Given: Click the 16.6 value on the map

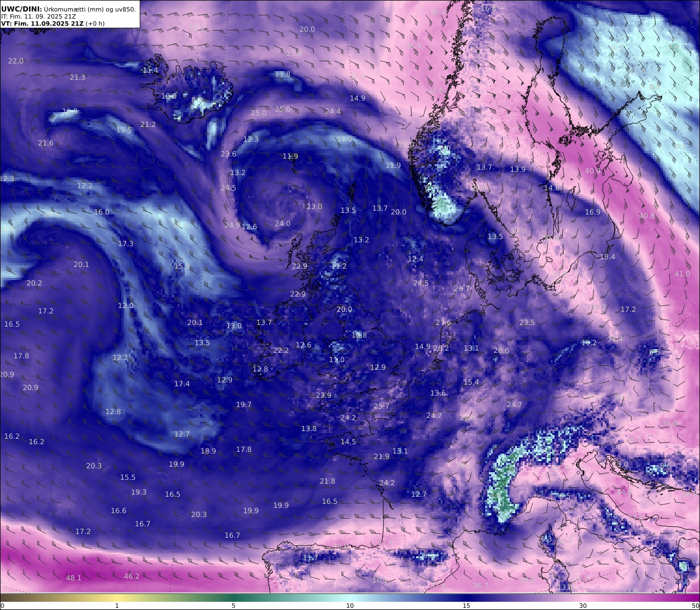Looking at the screenshot, I should [x=119, y=510].
